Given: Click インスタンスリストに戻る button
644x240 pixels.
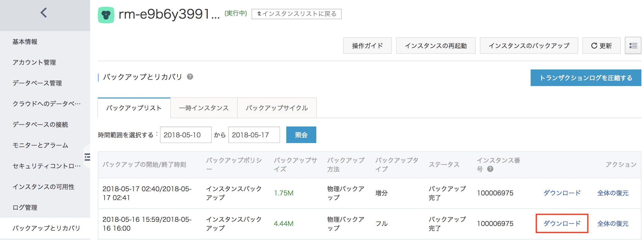Looking at the screenshot, I should point(297,14).
